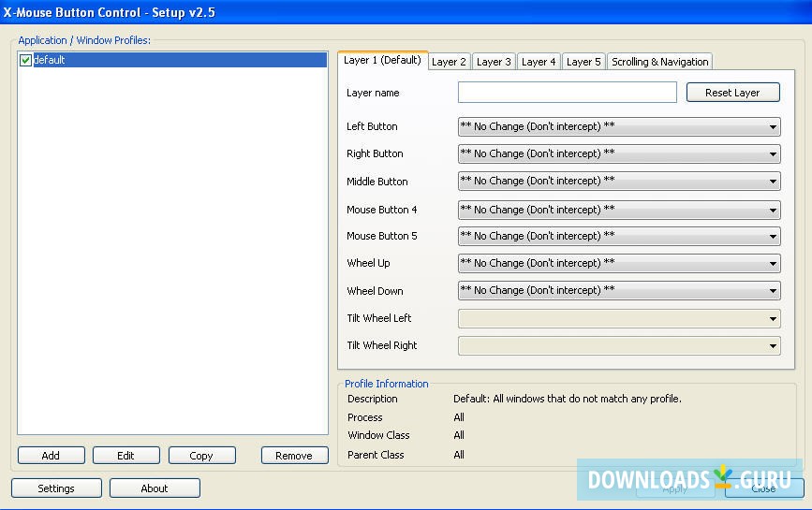Open the Settings dialog

click(x=56, y=488)
